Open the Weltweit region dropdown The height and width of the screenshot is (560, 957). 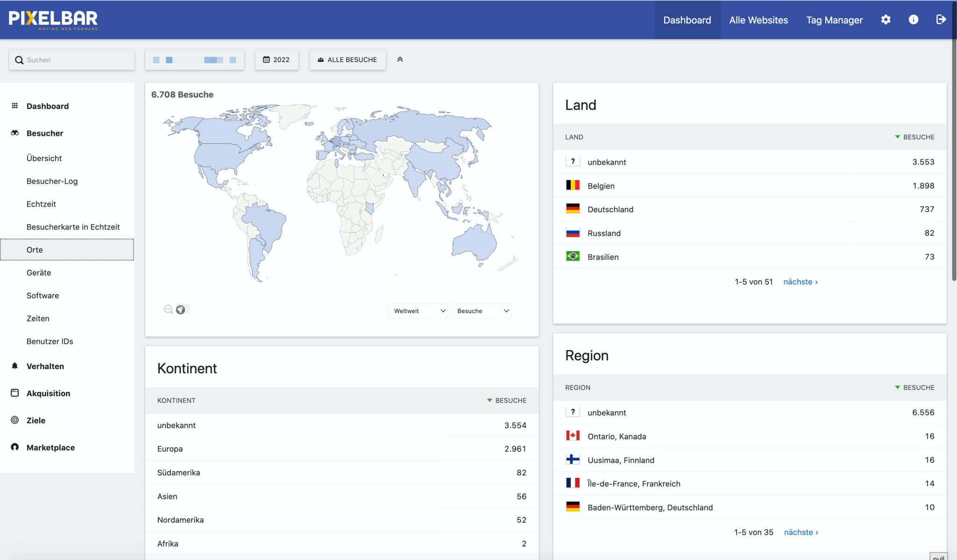[x=418, y=311]
